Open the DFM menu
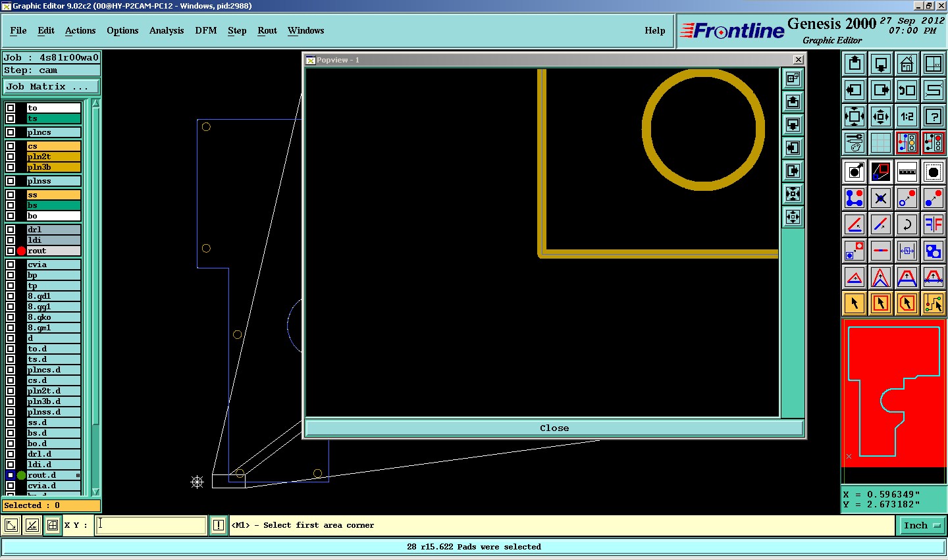 [x=206, y=30]
